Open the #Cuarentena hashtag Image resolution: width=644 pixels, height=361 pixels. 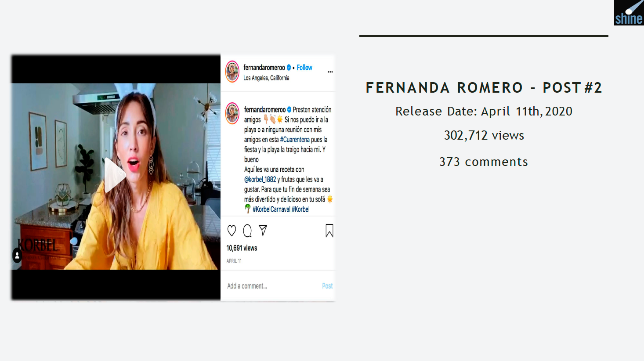(295, 140)
